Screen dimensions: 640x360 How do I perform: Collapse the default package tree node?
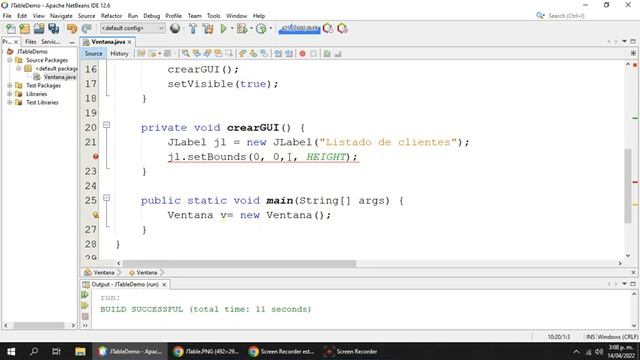[18, 69]
